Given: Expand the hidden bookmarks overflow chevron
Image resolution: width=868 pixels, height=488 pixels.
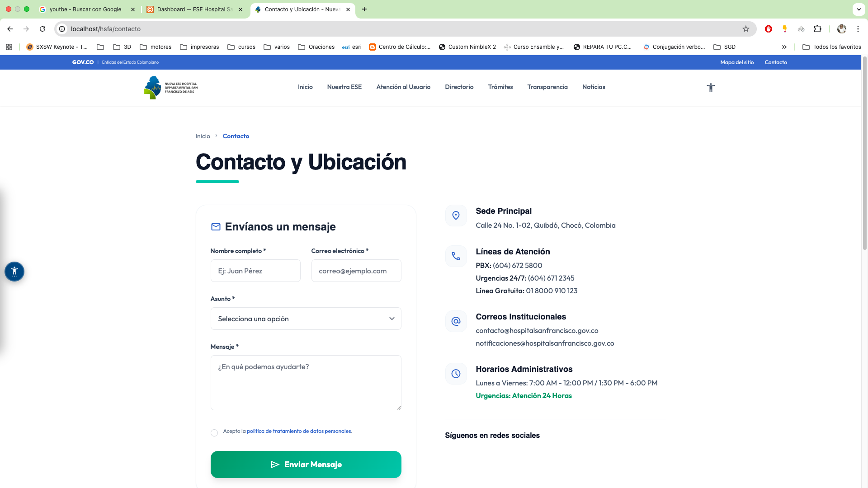Looking at the screenshot, I should coord(784,47).
